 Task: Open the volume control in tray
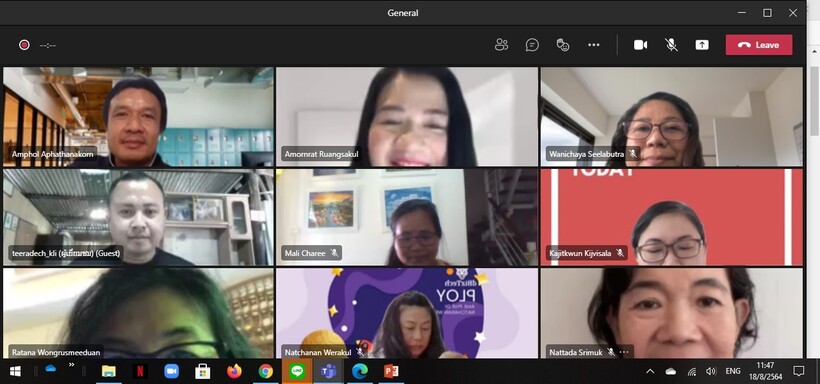tap(711, 371)
